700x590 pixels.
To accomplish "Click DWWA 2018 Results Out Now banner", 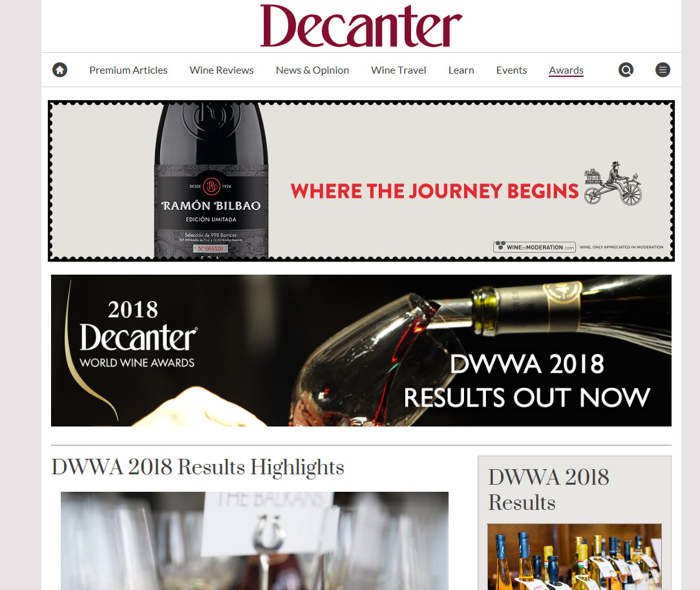I will point(361,350).
